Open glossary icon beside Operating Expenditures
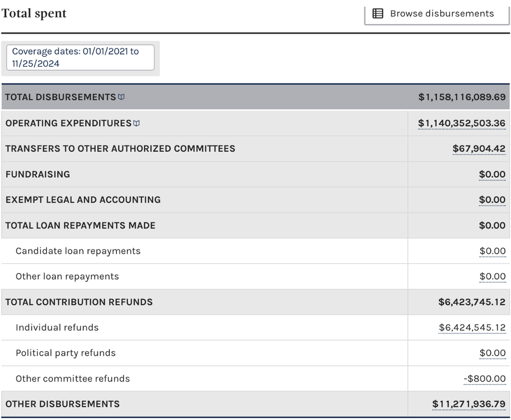511x420 pixels. (136, 123)
